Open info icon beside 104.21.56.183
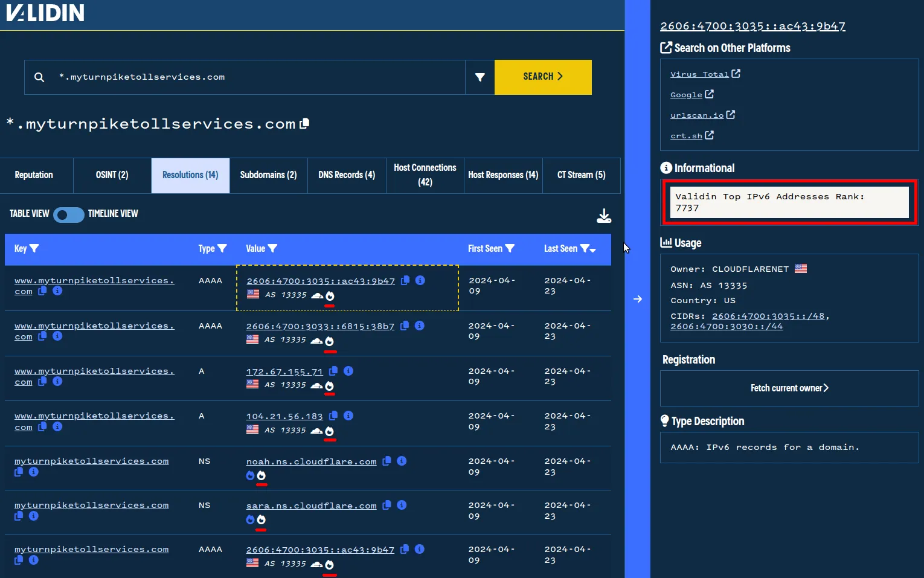The image size is (924, 578). click(348, 416)
